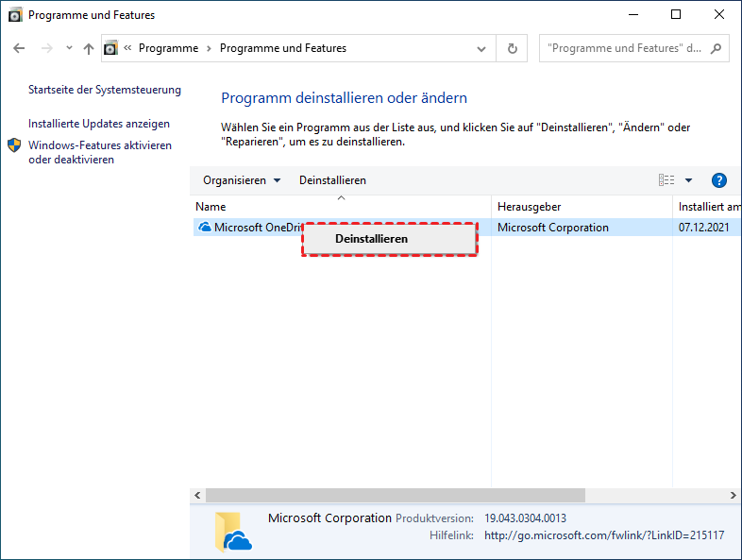Click the Microsoft Corporation publisher cell

(x=552, y=228)
